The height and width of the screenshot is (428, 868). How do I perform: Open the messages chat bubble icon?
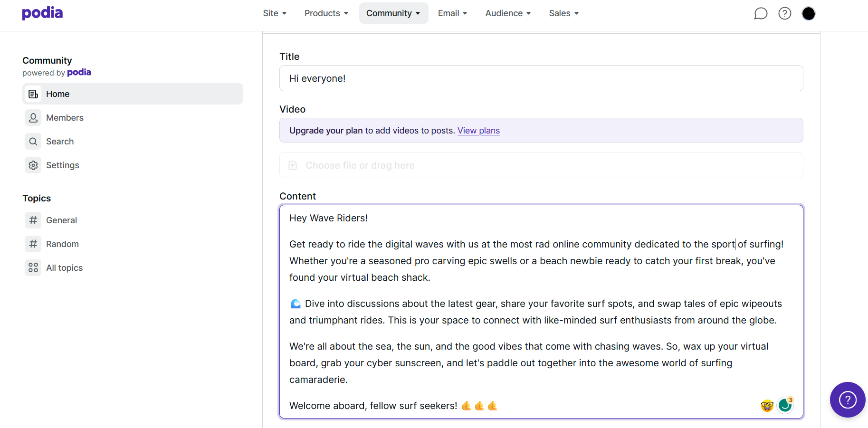pos(761,13)
